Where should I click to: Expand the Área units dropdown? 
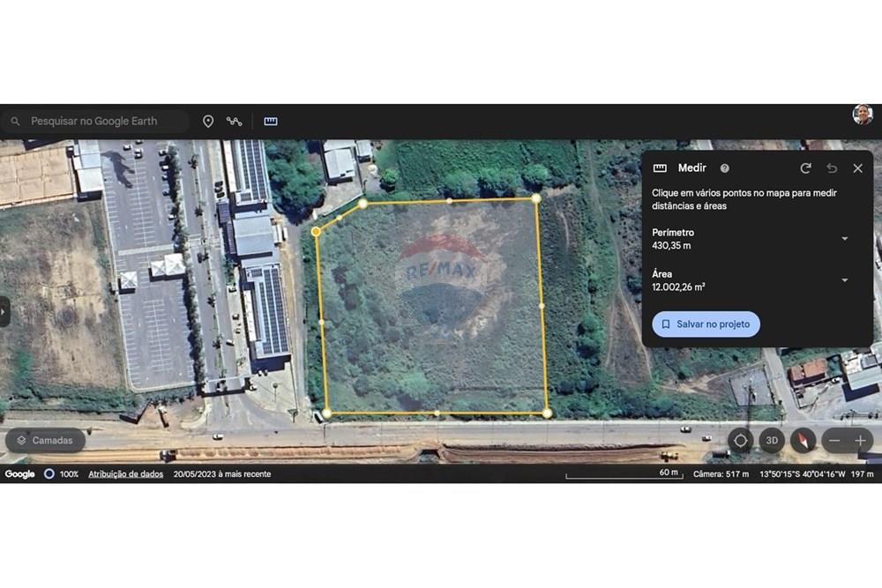845,280
